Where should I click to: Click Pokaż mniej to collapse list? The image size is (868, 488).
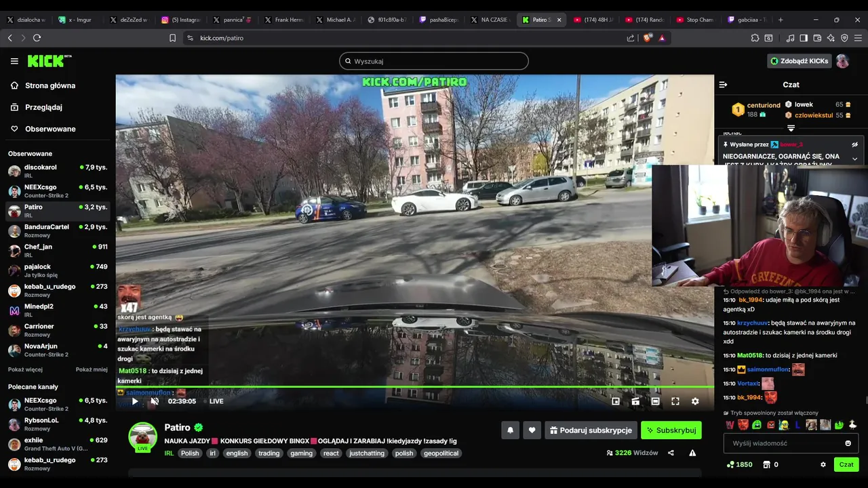92,369
